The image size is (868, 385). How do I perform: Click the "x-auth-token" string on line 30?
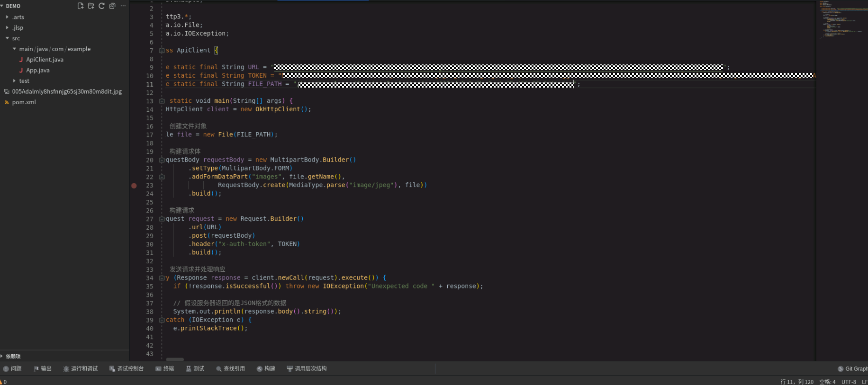click(x=244, y=244)
